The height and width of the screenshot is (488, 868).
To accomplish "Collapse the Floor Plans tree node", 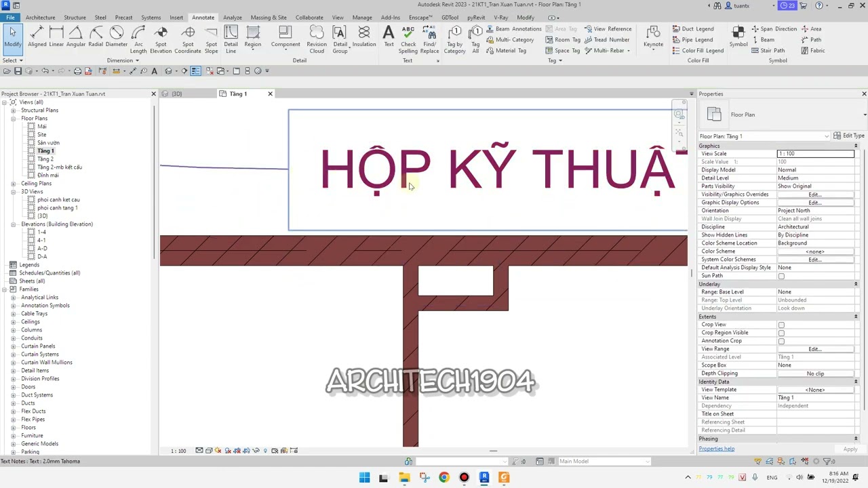I will (13, 119).
